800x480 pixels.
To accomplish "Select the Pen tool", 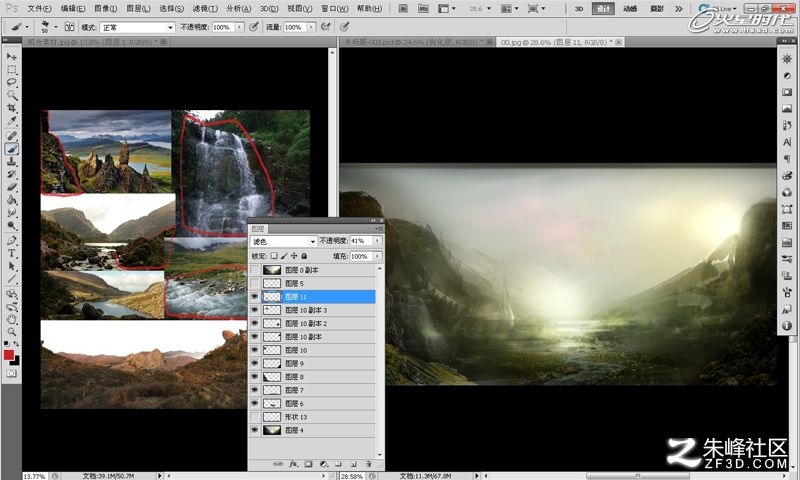I will point(12,240).
